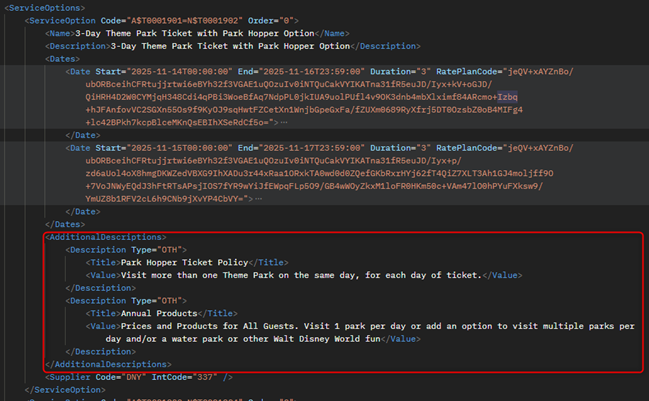
Task: Click the closing Date tag just above the closing Dates tag
Action: 83,212
